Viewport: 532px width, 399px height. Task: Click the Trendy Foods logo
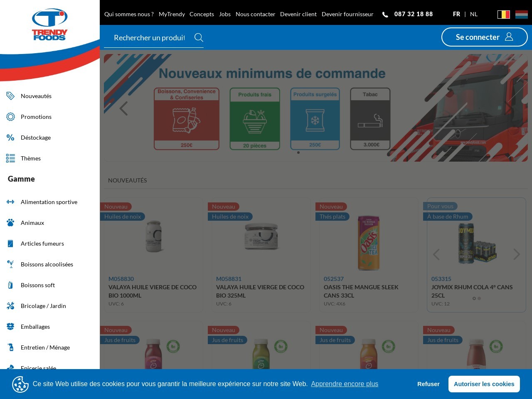pyautogui.click(x=49, y=25)
